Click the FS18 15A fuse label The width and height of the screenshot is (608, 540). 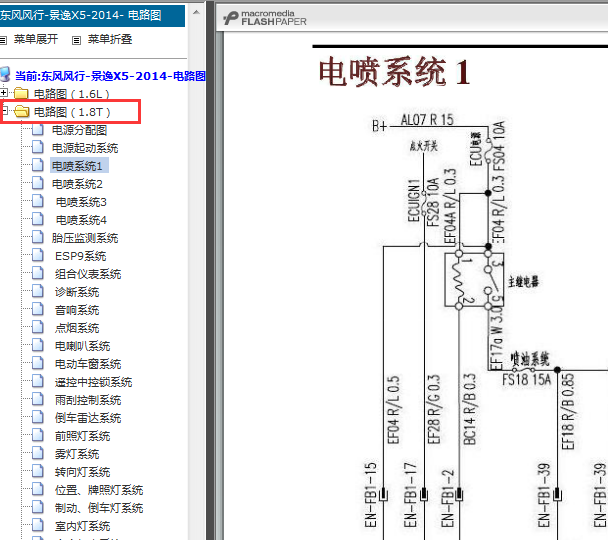526,379
